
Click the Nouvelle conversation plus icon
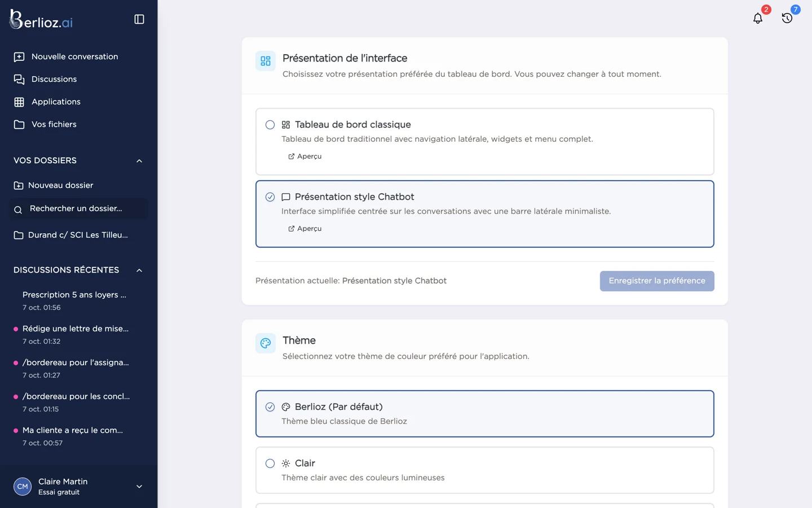(19, 57)
